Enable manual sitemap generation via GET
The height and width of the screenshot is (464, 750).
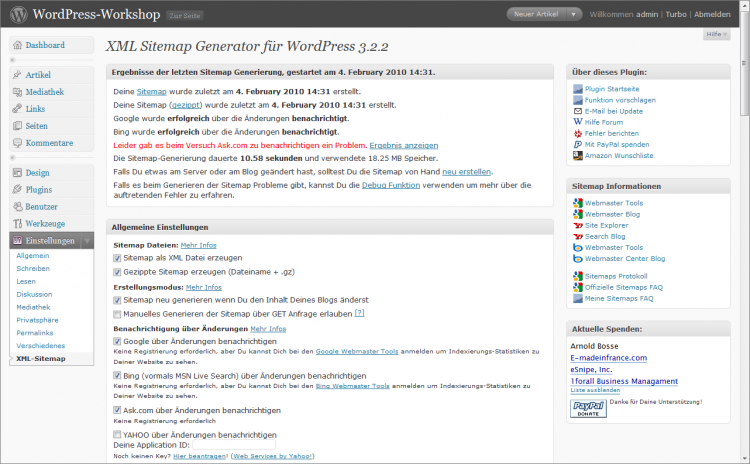pos(118,313)
